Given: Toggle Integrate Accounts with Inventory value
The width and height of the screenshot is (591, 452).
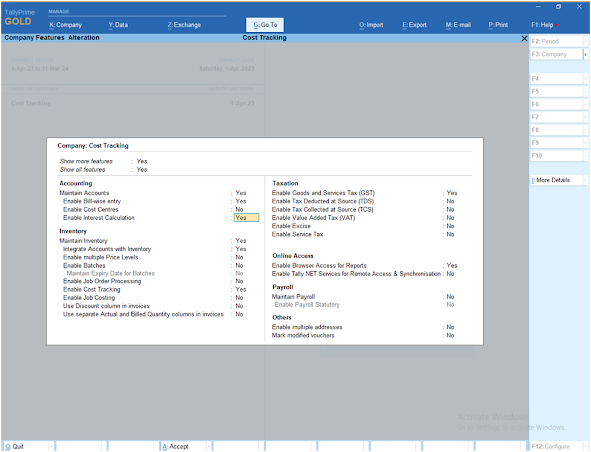Looking at the screenshot, I should point(241,249).
